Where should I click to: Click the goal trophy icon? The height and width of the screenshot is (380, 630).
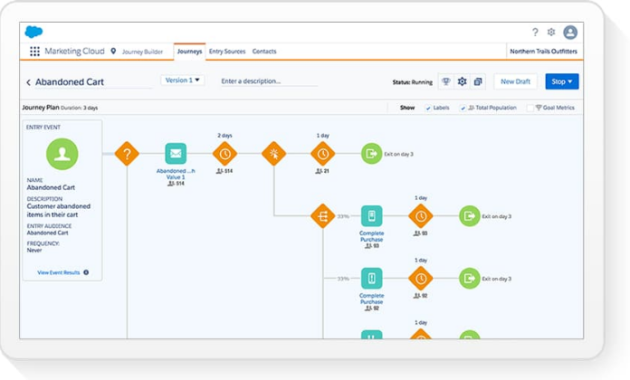click(x=446, y=82)
